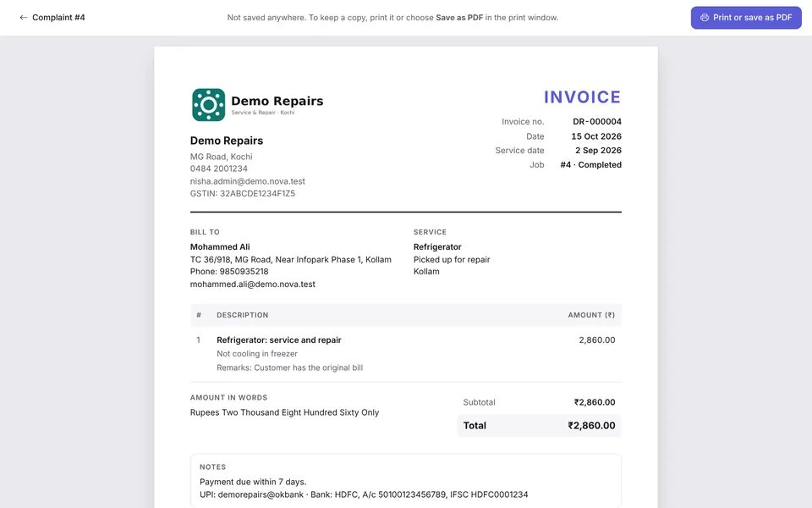Click the Subtotal value ₹2,860.00
Image resolution: width=812 pixels, height=508 pixels.
tap(595, 402)
